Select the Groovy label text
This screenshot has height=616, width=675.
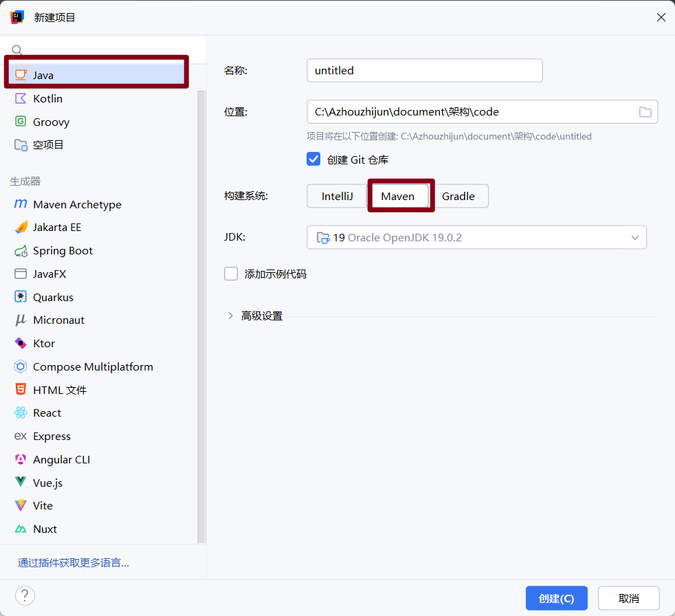(x=52, y=122)
